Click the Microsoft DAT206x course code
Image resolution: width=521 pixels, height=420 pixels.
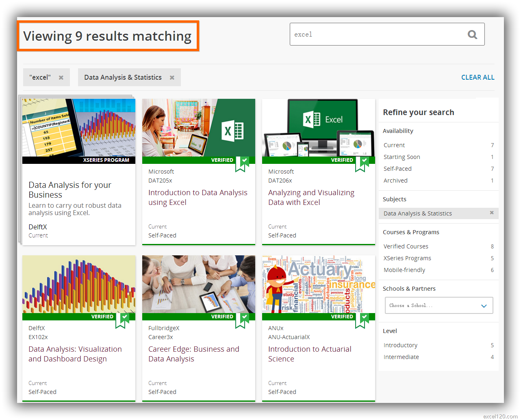point(280,181)
